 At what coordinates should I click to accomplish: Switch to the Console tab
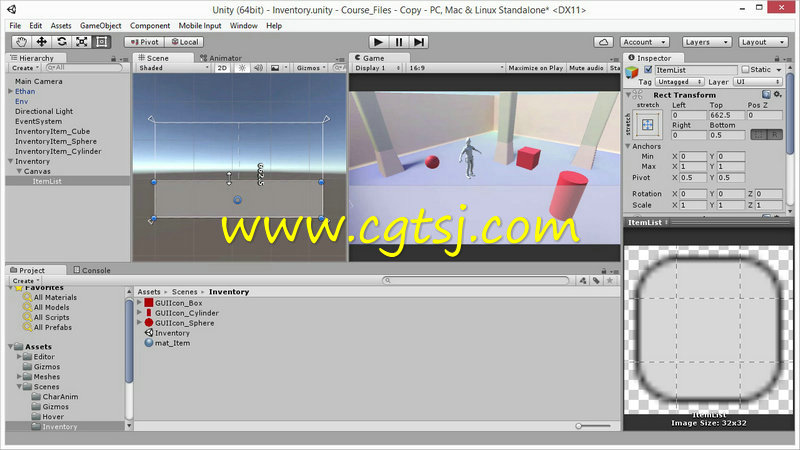point(92,270)
